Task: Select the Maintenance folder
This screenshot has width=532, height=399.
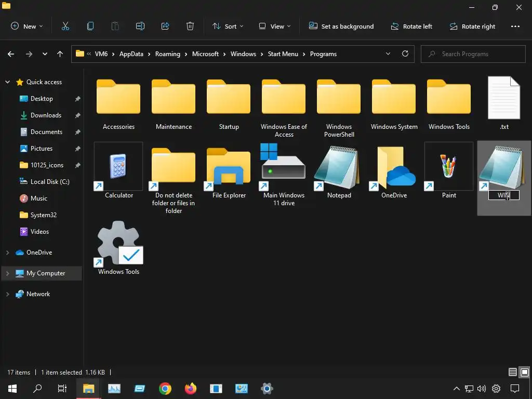Action: pyautogui.click(x=174, y=104)
